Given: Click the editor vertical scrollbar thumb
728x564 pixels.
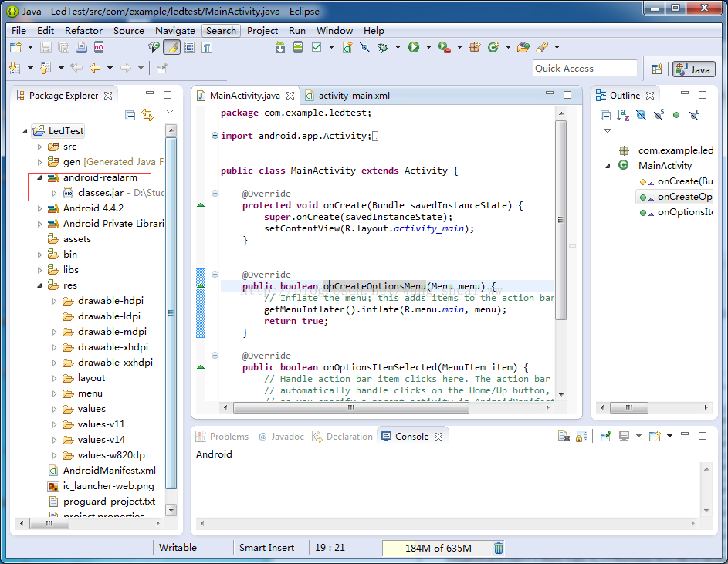Looking at the screenshot, I should [x=560, y=220].
